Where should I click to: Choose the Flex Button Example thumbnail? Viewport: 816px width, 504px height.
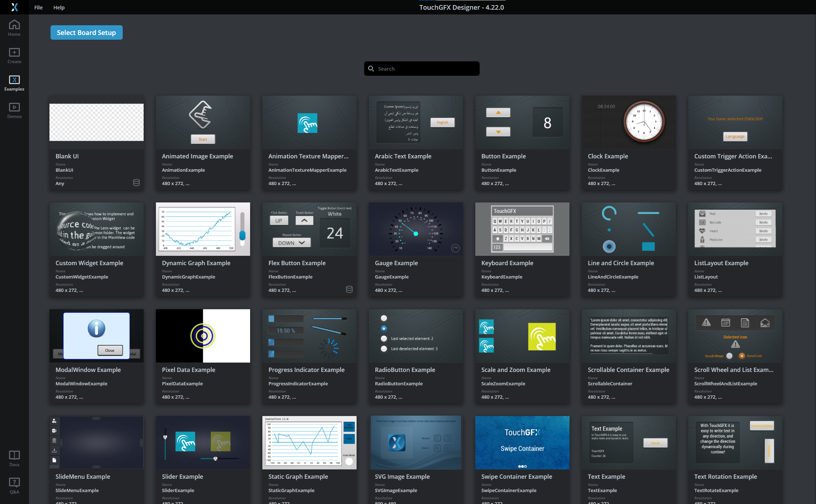pos(309,229)
